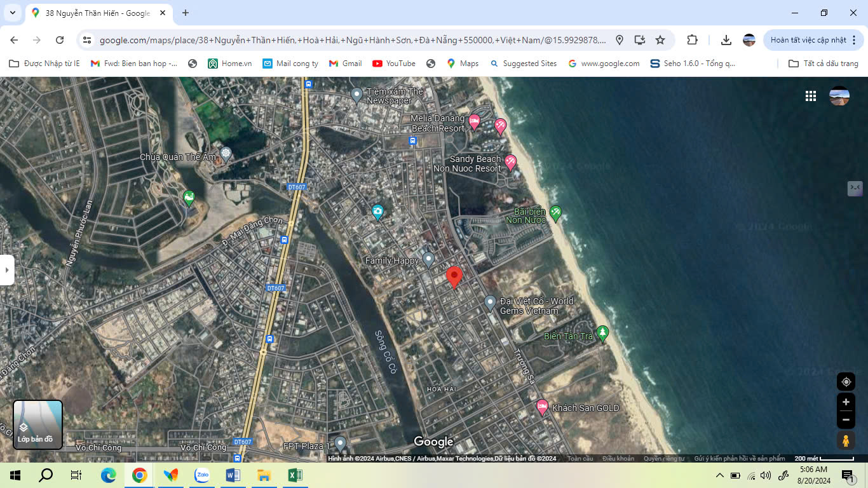Viewport: 868px width, 488px height.
Task: Open the YouTube bookmark
Action: tap(393, 64)
